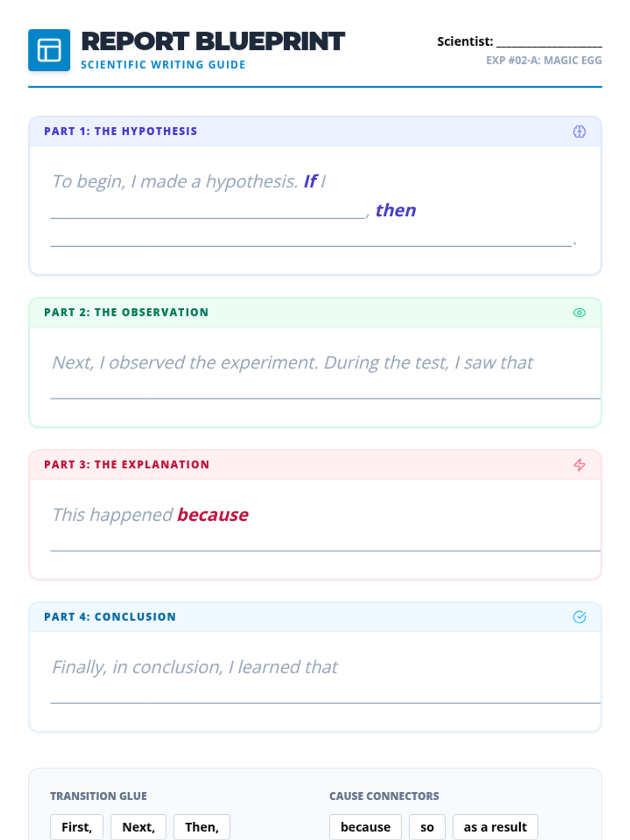Click the hypothesis blank line below 'then'
Image resolution: width=630 pixels, height=840 pixels.
click(311, 241)
